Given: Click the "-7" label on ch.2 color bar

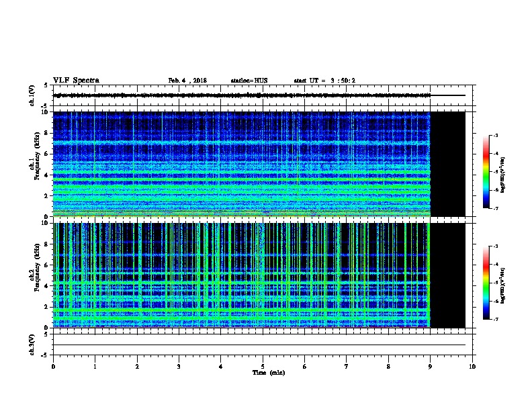Looking at the screenshot, I should coord(496,319).
